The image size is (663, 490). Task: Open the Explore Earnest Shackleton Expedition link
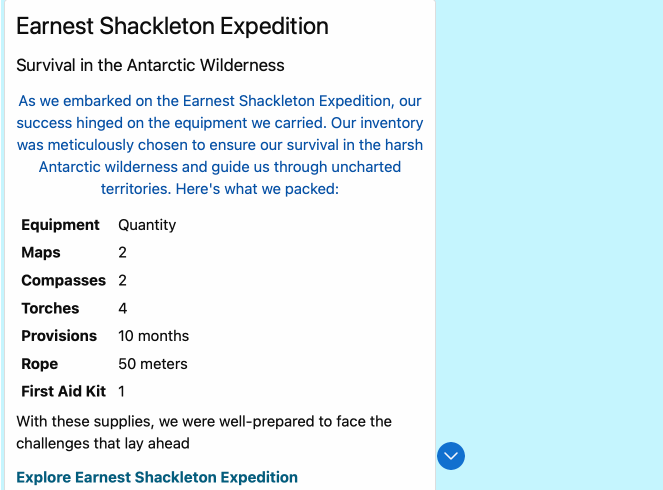coord(157,477)
